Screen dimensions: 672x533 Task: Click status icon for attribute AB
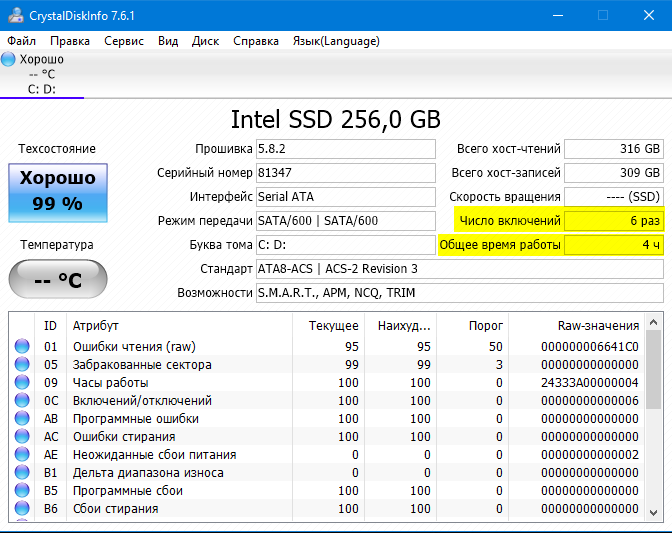tap(22, 418)
